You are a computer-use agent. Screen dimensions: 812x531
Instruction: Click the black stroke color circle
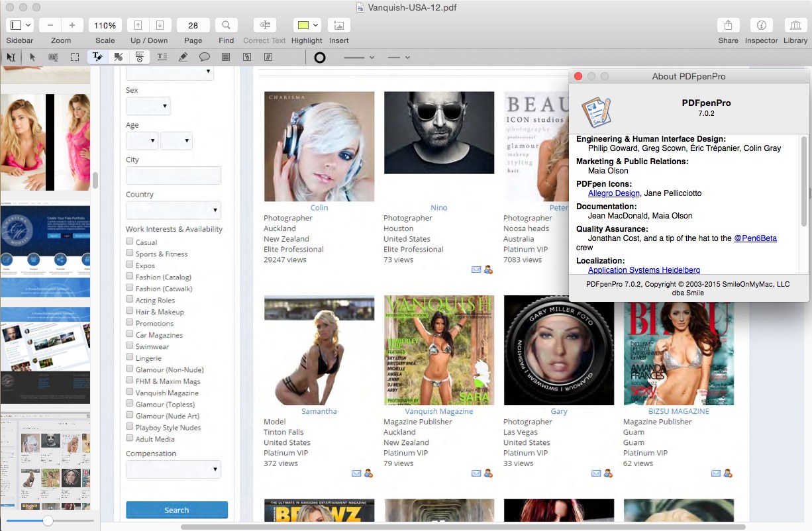(319, 58)
